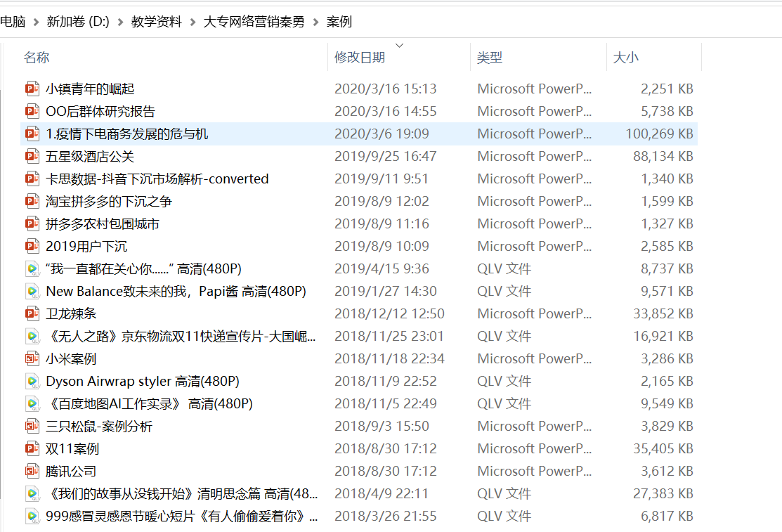Navigate to 大专网络营销秦勇 in the breadcrumb
782x532 pixels.
(254, 22)
